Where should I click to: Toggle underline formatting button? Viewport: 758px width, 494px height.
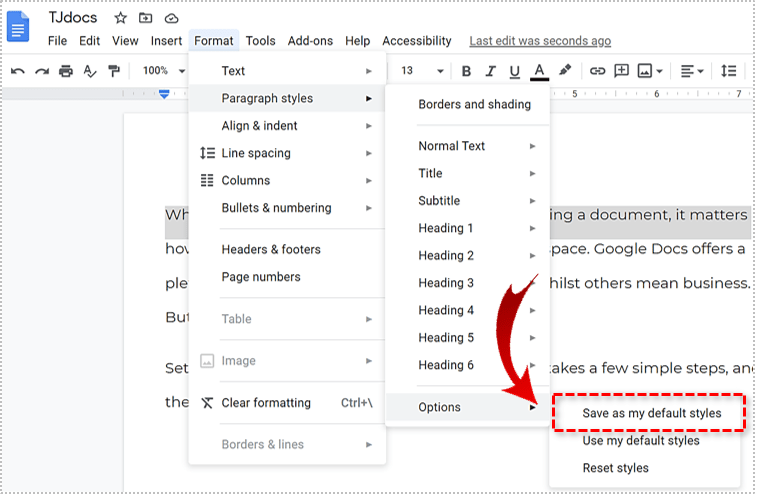[x=514, y=71]
